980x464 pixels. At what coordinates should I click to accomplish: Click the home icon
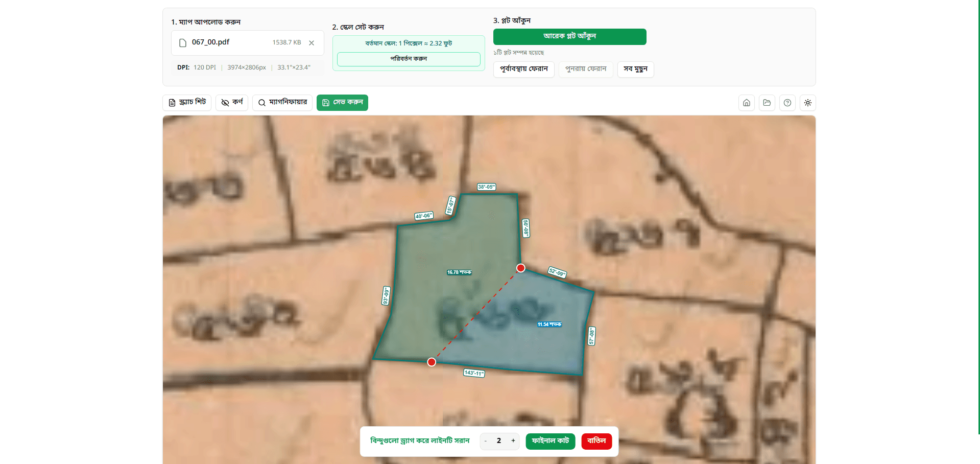[x=747, y=103]
